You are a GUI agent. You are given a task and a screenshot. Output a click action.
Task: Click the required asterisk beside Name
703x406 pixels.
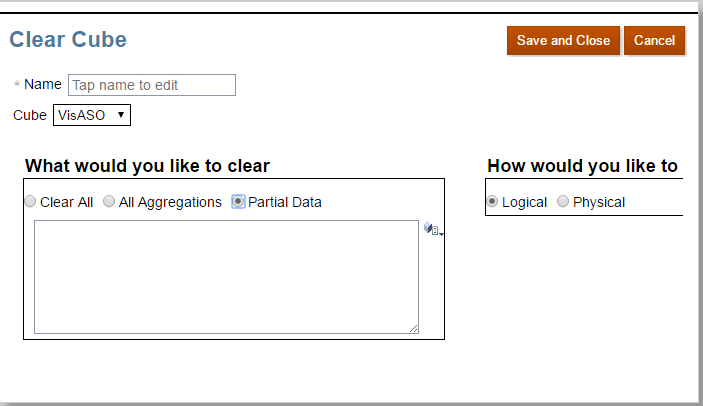[16, 85]
